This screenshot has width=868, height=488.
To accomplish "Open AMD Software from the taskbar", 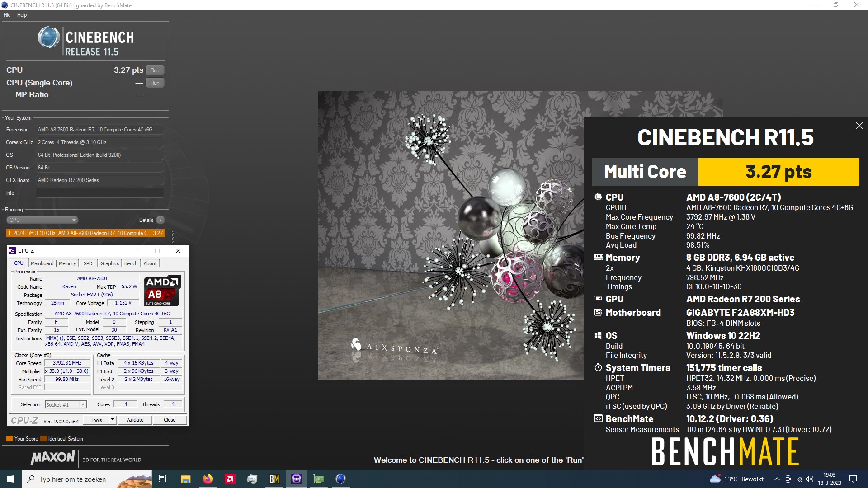I will tap(230, 479).
